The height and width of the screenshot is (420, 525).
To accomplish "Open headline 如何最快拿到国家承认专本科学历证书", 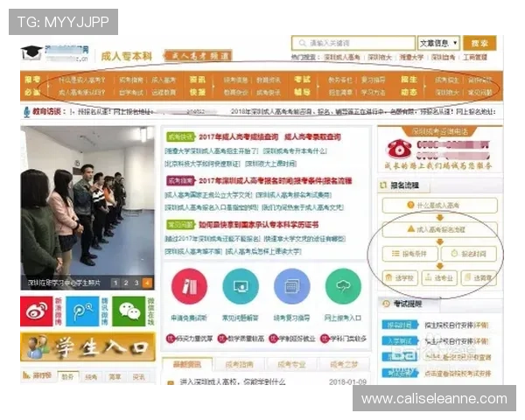I will (259, 225).
